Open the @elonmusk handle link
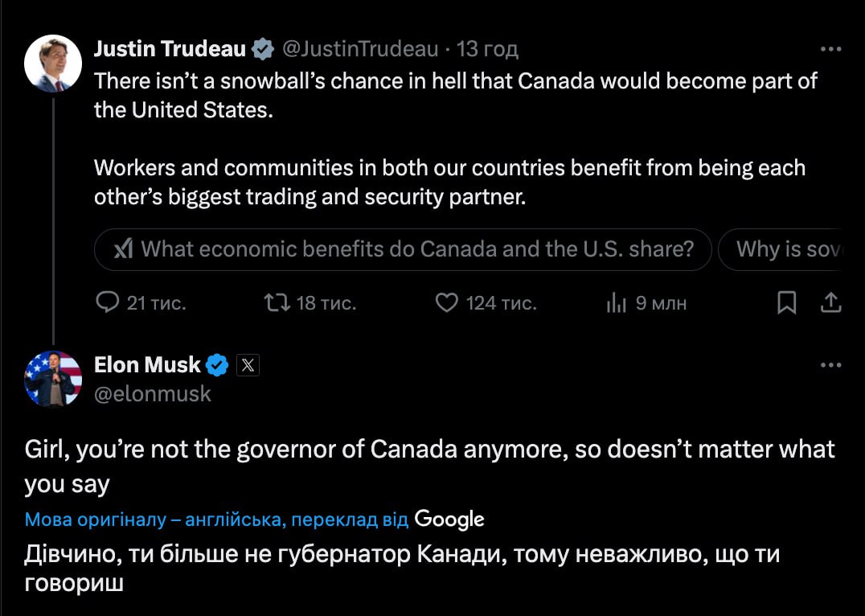The image size is (865, 616). 153,393
